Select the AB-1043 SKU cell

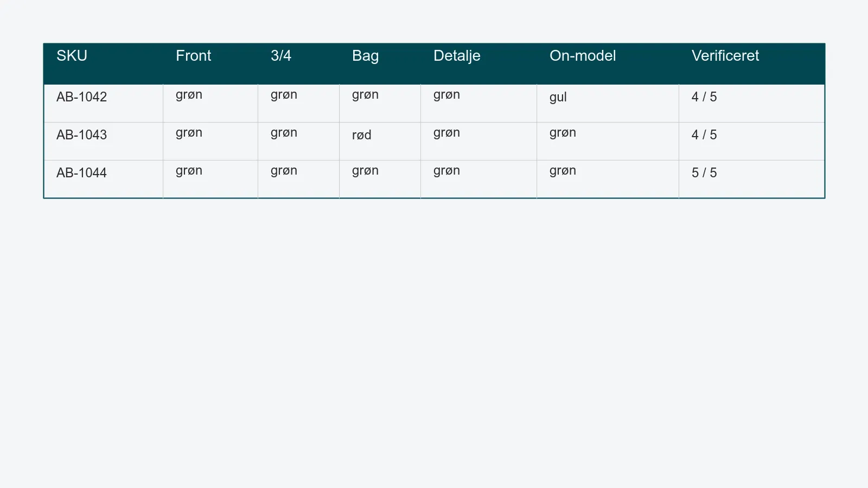coord(103,141)
